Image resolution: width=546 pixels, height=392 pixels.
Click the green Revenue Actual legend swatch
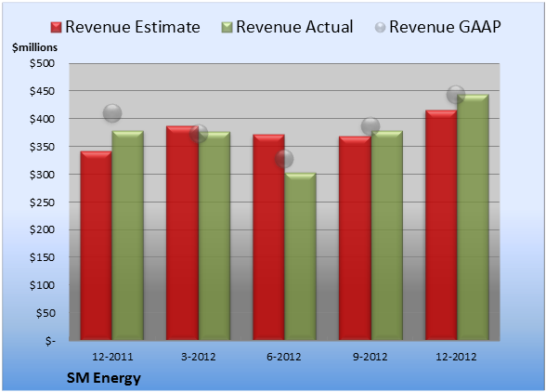click(x=227, y=28)
